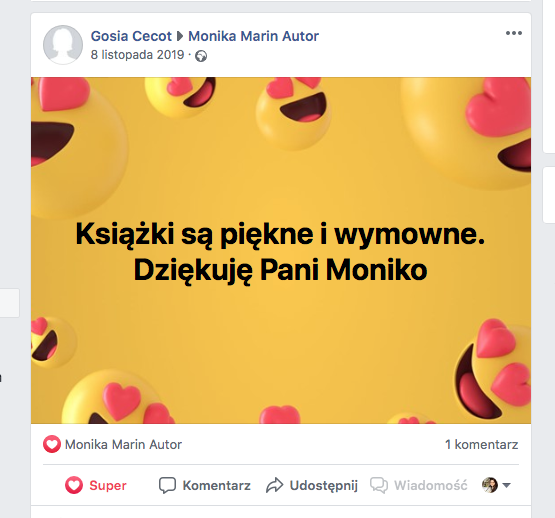Screen dimensions: 555x518
Task: Click the public globe privacy icon
Action: [x=201, y=56]
